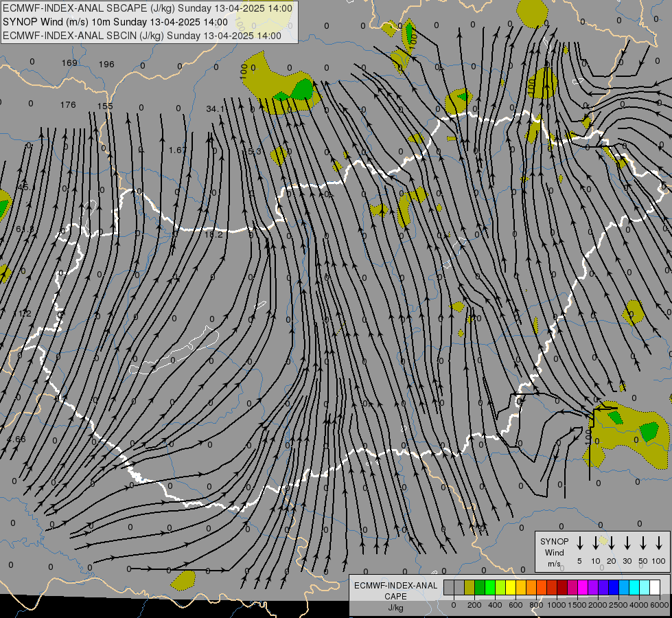Pick the yellow-green swatch right of 400 tick
Viewport: 672px width, 618px height.
(500, 588)
